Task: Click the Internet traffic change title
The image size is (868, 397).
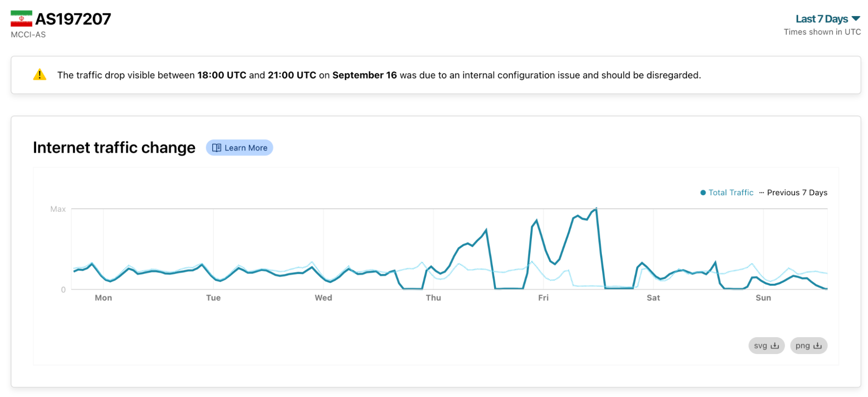Action: tap(114, 148)
